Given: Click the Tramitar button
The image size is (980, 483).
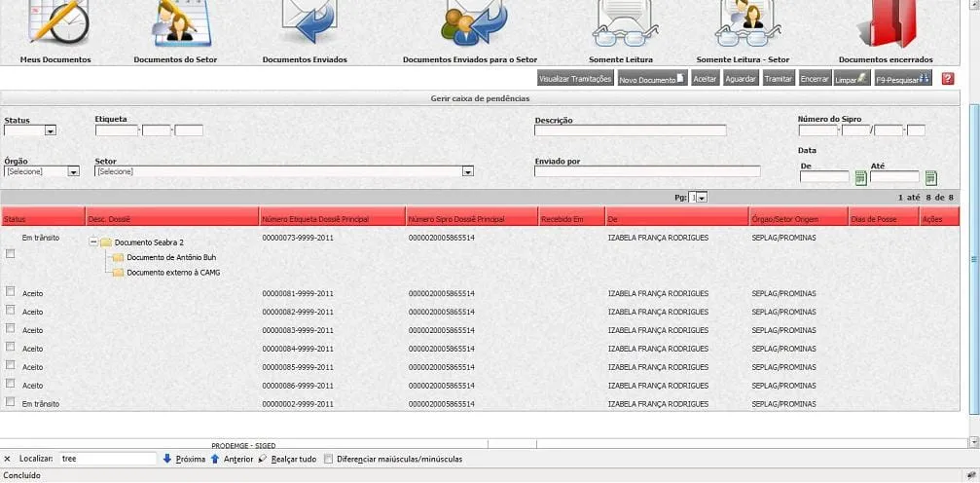Looking at the screenshot, I should pos(779,79).
